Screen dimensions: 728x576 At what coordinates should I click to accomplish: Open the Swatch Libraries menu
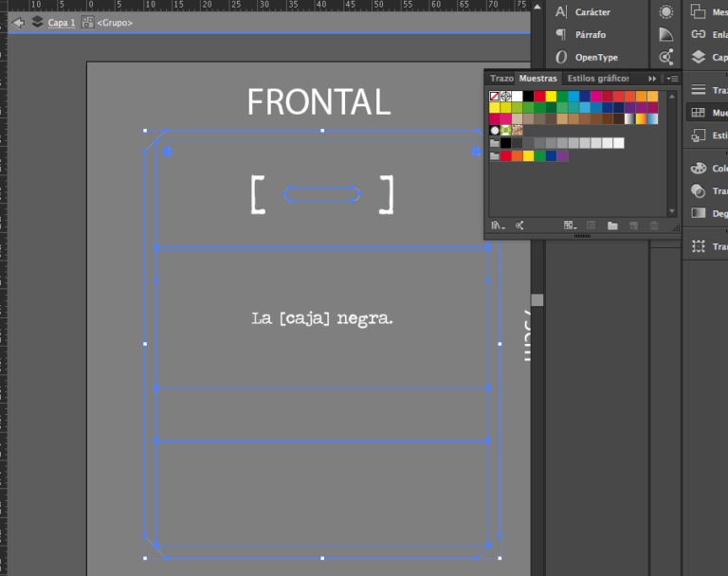497,225
